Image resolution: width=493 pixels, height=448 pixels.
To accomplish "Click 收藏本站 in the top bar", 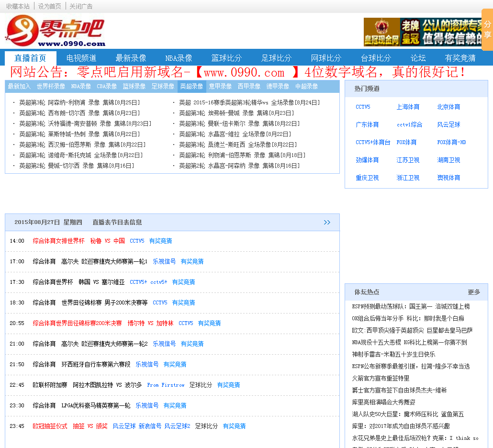I will [18, 6].
